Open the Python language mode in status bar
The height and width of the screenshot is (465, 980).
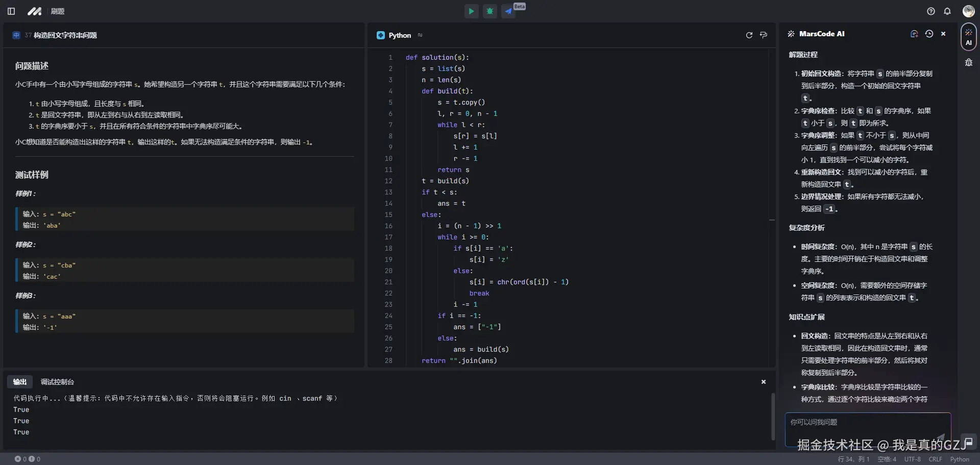(x=959, y=459)
